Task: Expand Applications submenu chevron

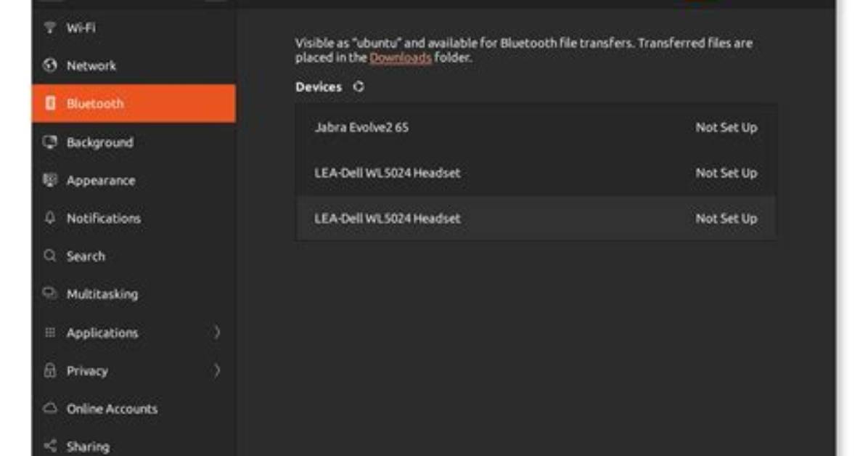Action: coord(217,332)
